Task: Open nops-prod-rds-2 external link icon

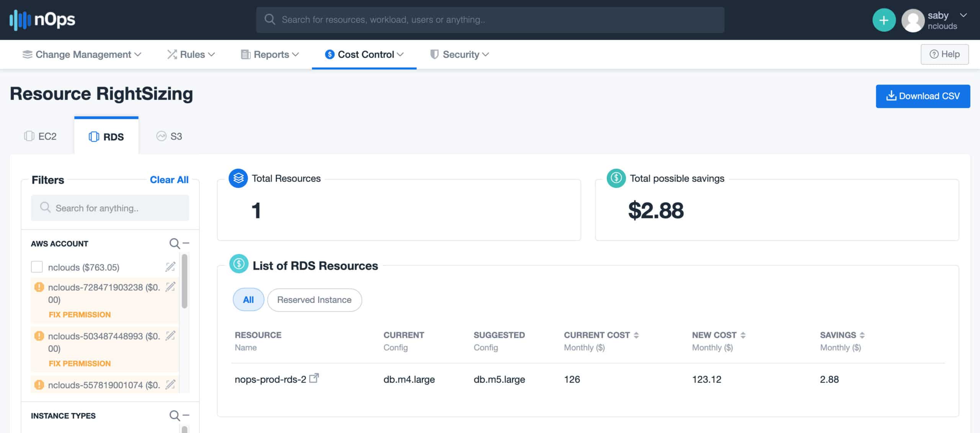Action: point(314,378)
